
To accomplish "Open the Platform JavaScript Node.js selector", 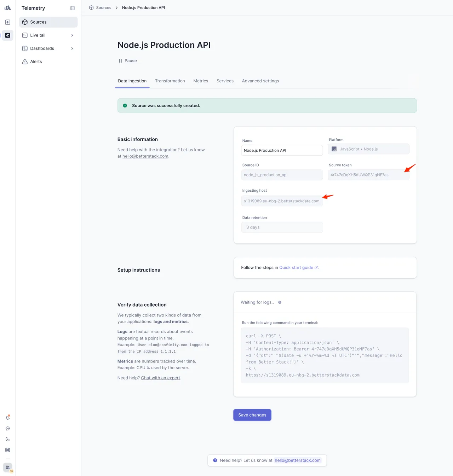I will pos(368,149).
